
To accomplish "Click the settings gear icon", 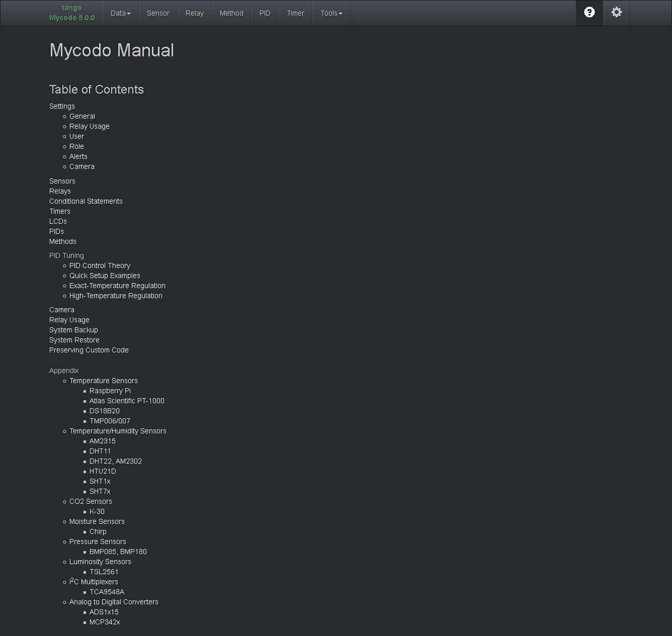I will pos(616,12).
